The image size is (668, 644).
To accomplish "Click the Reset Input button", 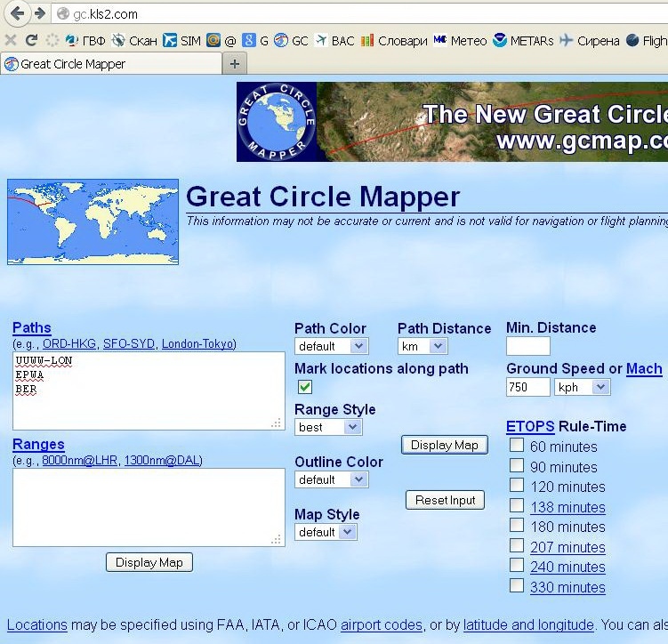I will click(x=446, y=500).
